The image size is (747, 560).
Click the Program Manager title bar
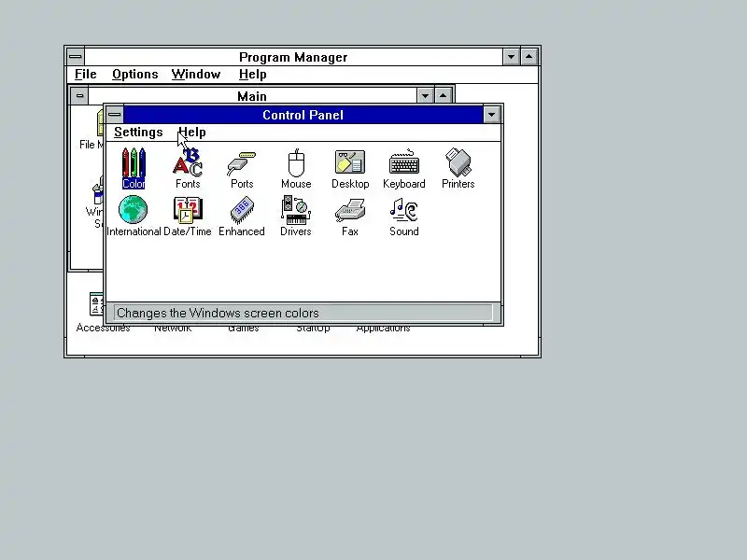293,57
